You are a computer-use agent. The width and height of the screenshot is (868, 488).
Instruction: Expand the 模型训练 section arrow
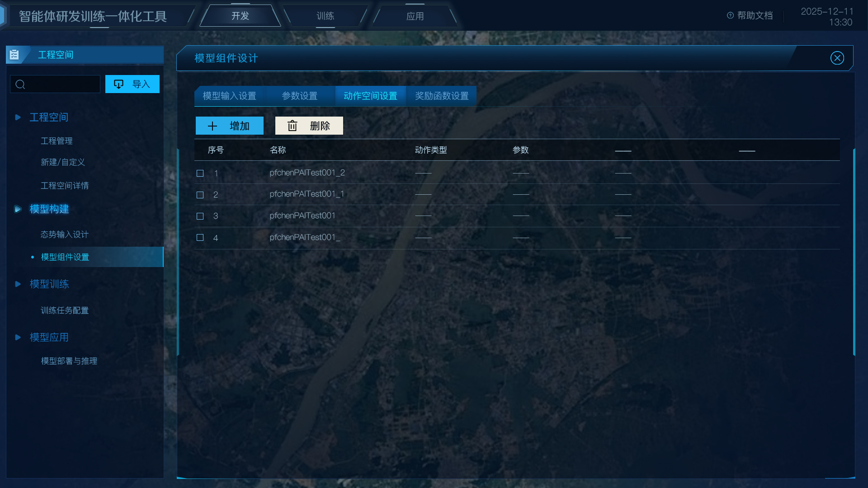point(18,284)
